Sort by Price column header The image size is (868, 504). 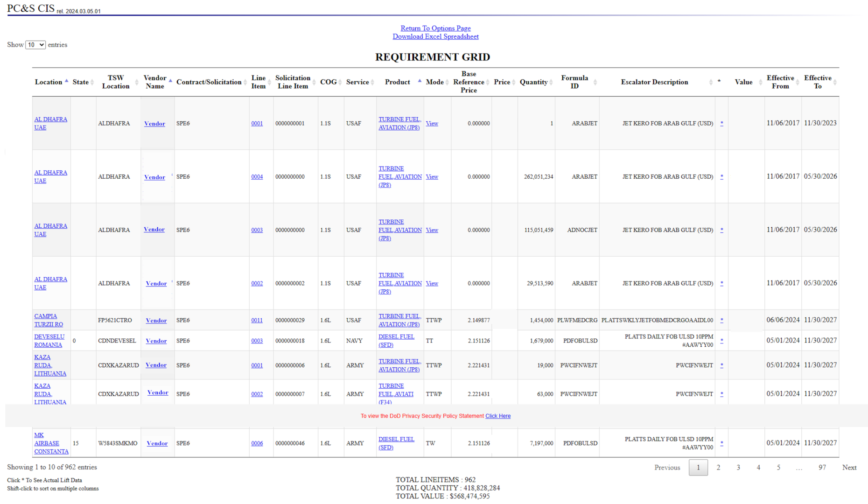click(504, 82)
